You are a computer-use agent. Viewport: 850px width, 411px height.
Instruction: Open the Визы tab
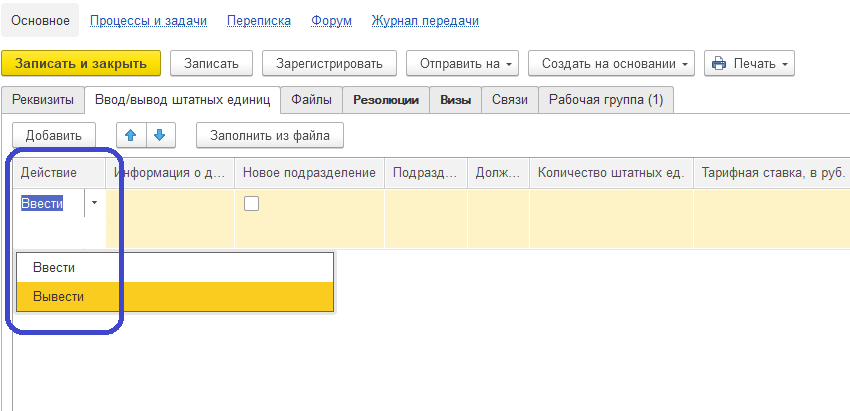tap(455, 100)
